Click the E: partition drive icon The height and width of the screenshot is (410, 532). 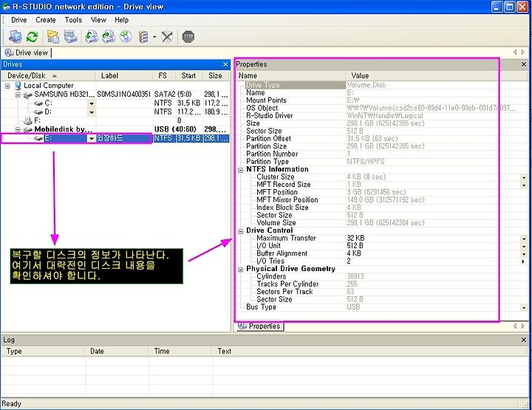38,138
